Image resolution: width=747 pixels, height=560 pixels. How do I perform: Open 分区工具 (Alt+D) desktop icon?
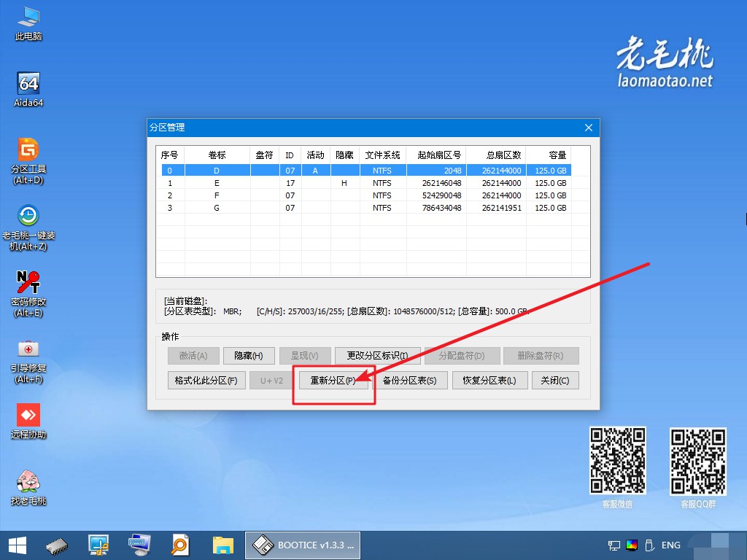click(28, 161)
